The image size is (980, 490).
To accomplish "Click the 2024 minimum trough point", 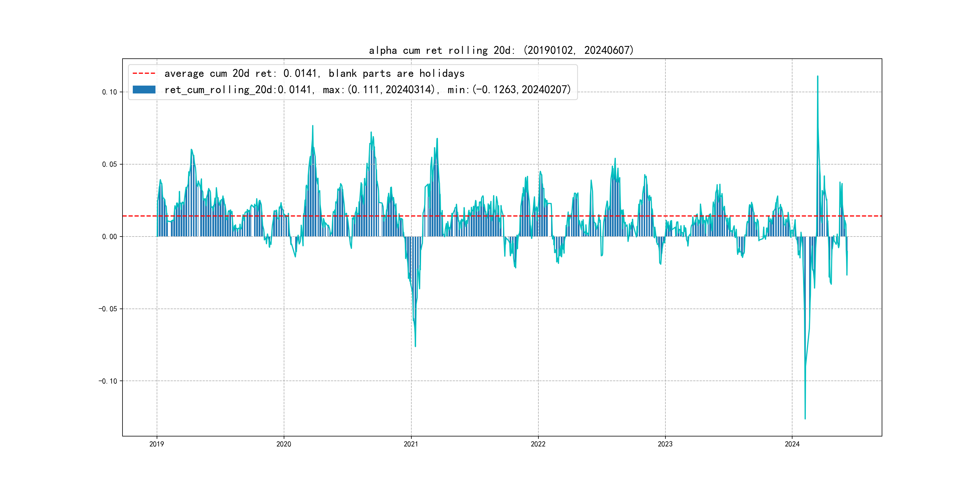I will click(805, 419).
